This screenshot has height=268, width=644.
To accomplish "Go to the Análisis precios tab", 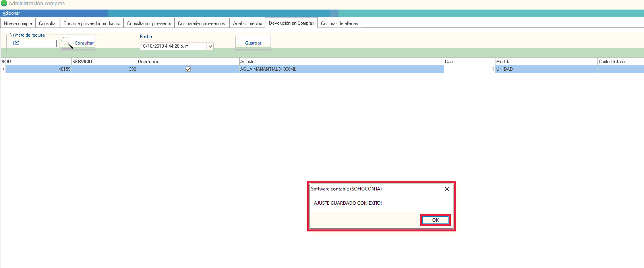I will pos(247,23).
